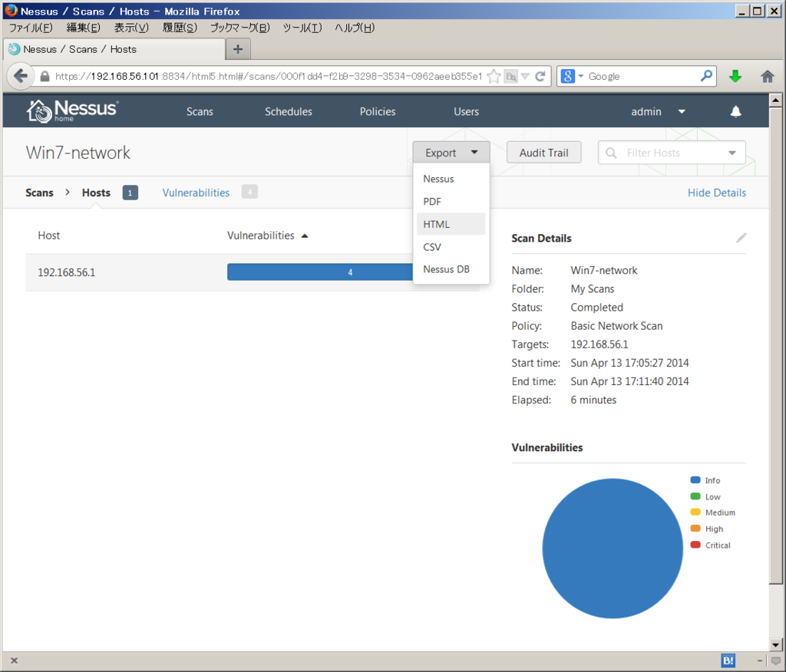786x672 pixels.
Task: Click the reload page icon
Action: click(540, 76)
